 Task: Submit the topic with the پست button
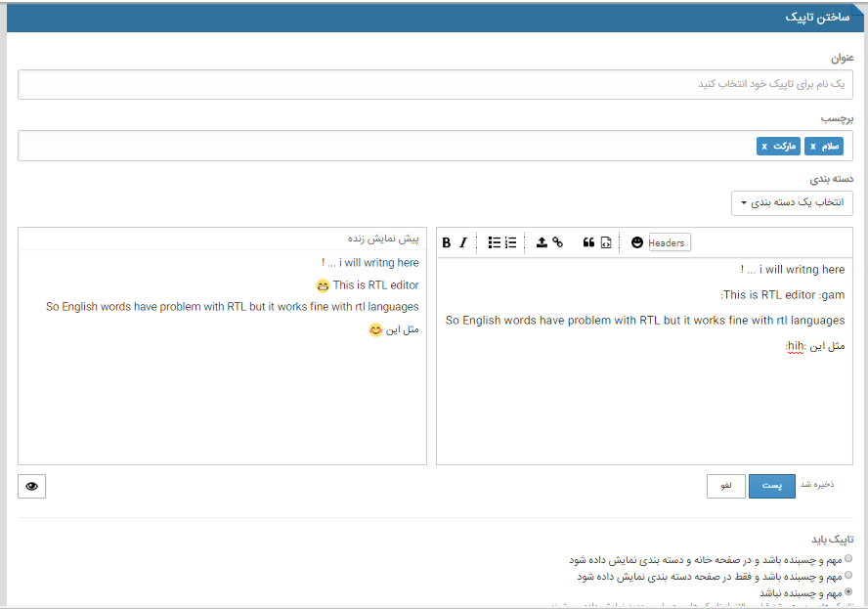(771, 486)
